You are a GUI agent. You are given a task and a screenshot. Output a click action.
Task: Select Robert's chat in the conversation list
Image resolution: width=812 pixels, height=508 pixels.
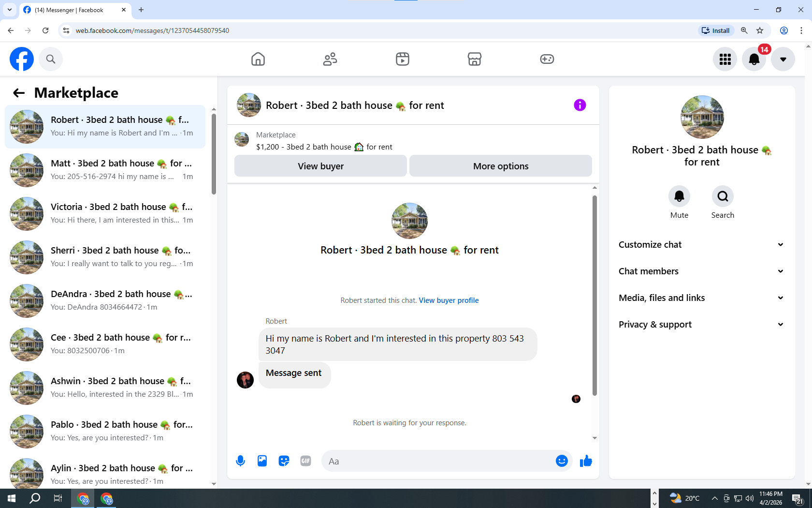coord(105,127)
